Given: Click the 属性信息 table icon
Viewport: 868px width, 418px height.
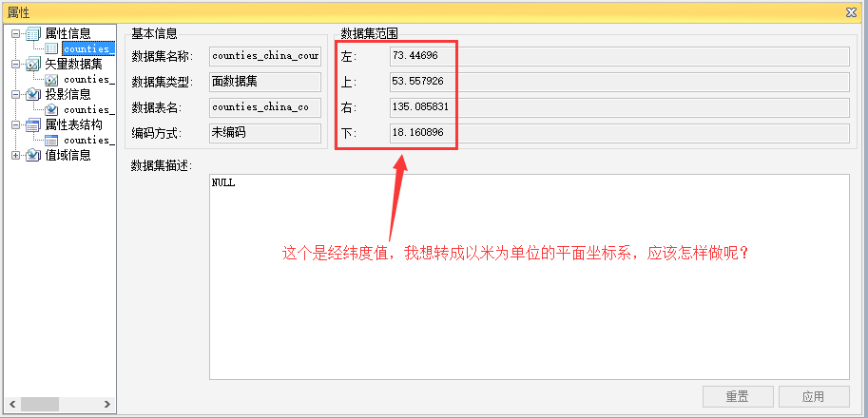Looking at the screenshot, I should [x=32, y=34].
